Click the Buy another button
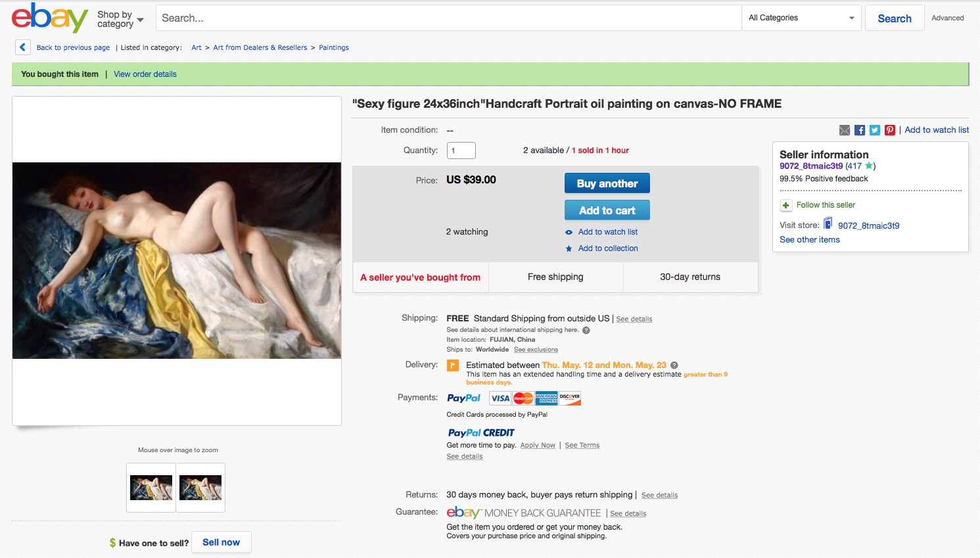Screen dimensions: 980x558 pyautogui.click(x=607, y=183)
